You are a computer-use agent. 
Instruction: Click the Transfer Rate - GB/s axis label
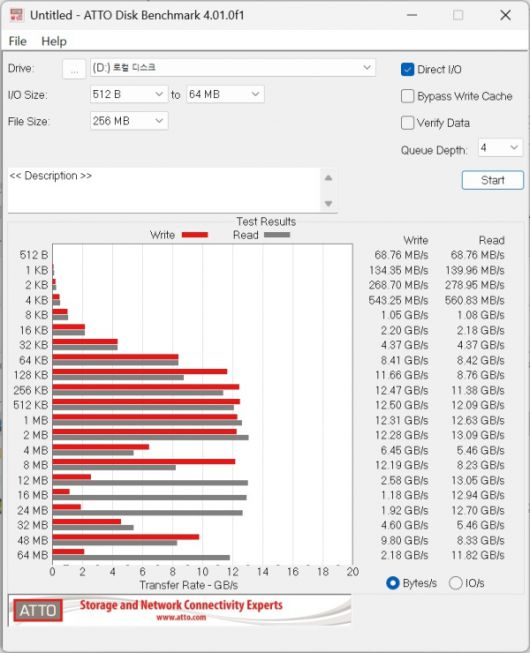189,585
